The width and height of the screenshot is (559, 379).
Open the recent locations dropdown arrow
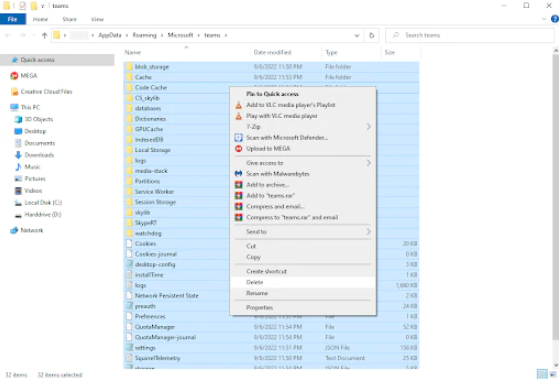click(34, 35)
